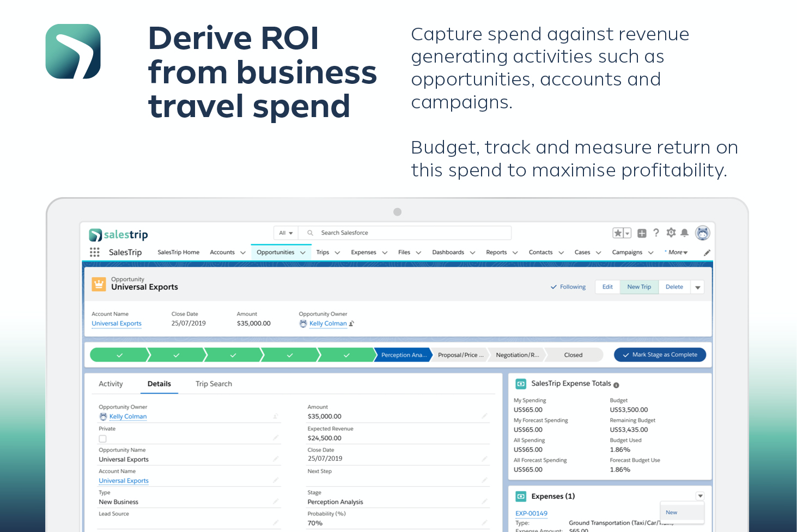Viewport: 797px width, 532px height.
Task: Open the user profile avatar
Action: click(703, 233)
